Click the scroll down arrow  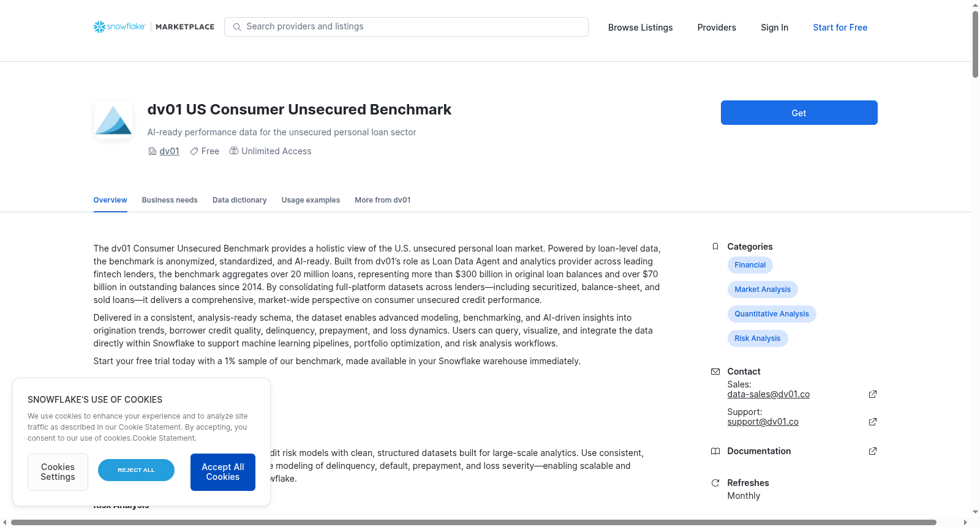[x=975, y=512]
